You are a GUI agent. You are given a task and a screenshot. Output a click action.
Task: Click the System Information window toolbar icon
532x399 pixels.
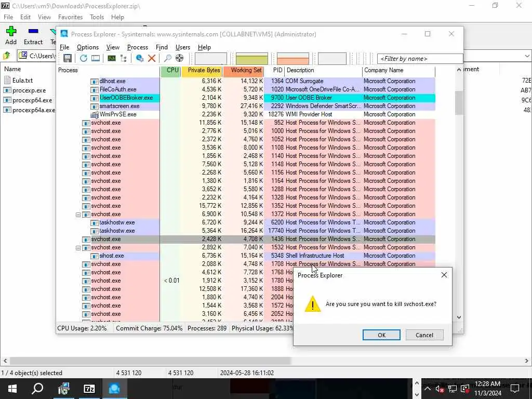coord(96,58)
